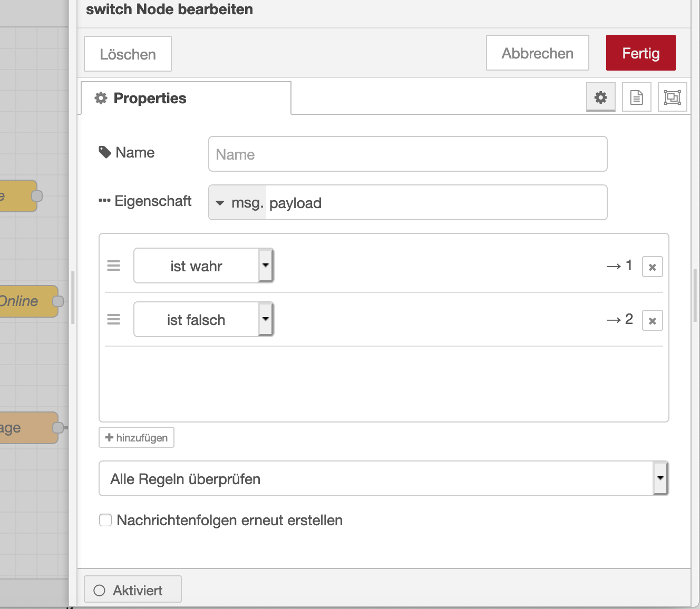Screen dimensions: 700x609
Task: Grab drag handle of 'ist wahr' rule
Action: point(114,266)
